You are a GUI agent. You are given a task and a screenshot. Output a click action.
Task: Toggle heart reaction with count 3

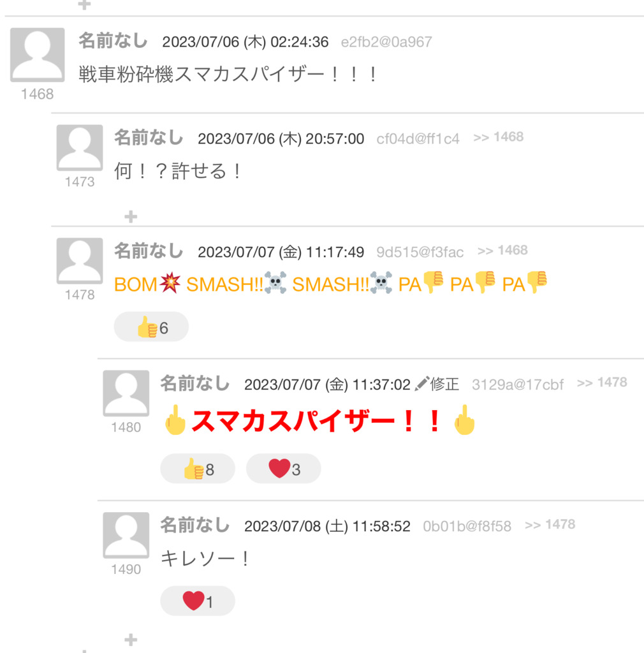pos(284,469)
